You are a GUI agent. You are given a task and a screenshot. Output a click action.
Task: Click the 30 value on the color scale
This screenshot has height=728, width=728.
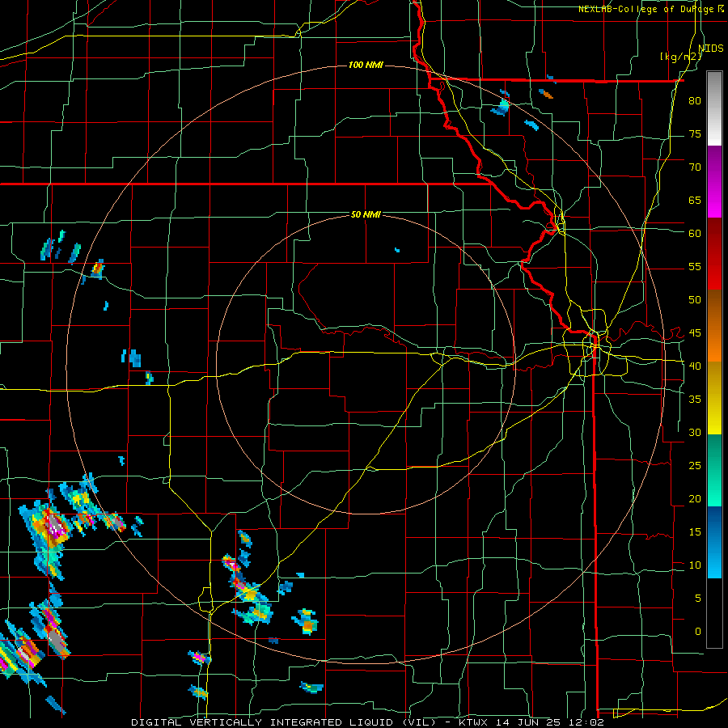tap(695, 432)
